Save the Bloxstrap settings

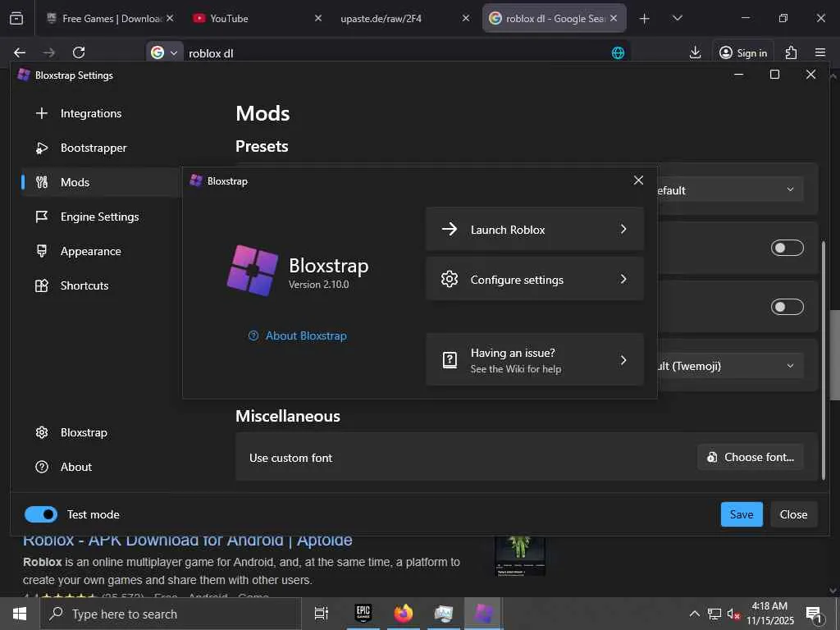click(x=742, y=514)
